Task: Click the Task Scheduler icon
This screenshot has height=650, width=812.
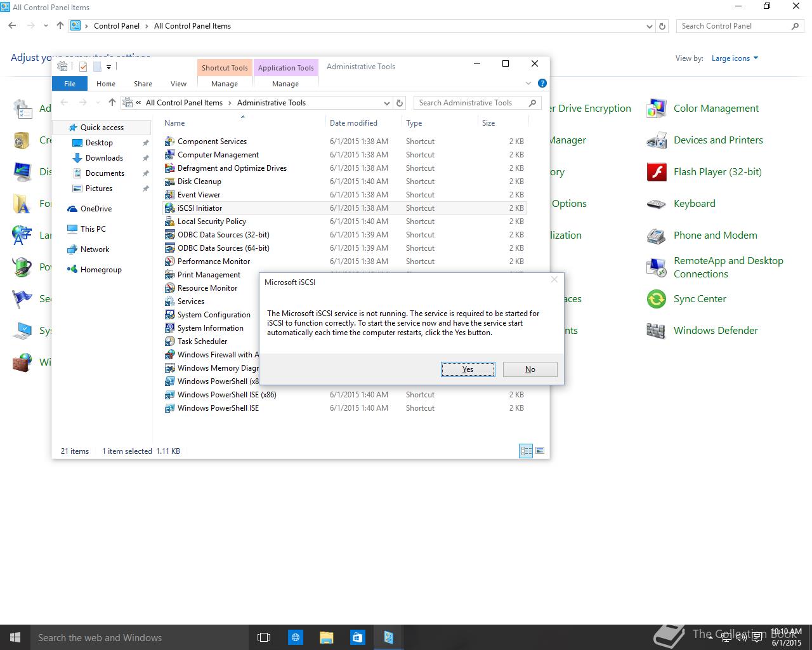Action: click(x=169, y=341)
